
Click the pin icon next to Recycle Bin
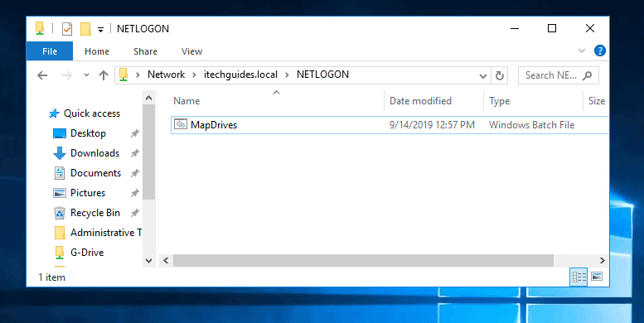point(135,213)
